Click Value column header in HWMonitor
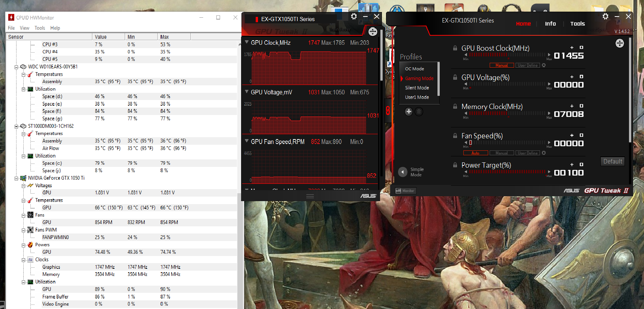 pyautogui.click(x=109, y=36)
